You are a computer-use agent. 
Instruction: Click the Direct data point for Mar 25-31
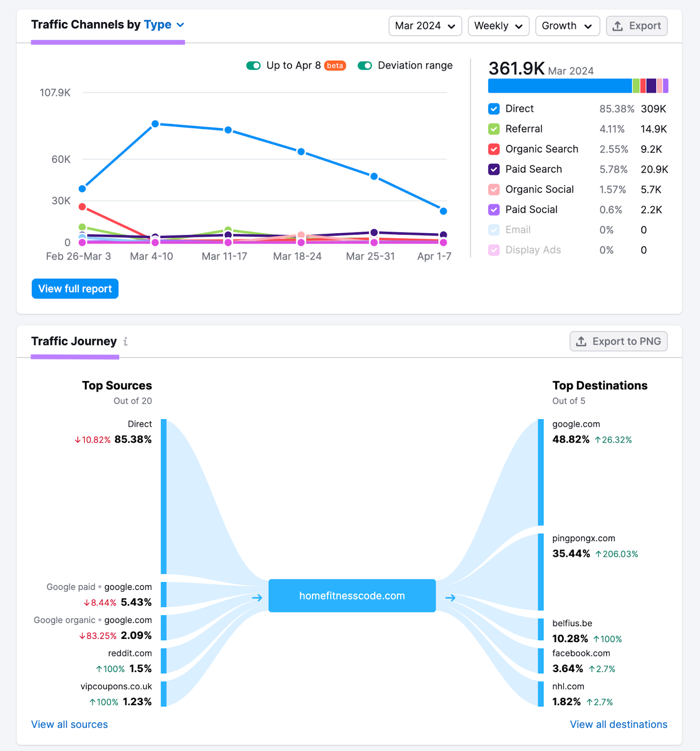[x=374, y=176]
